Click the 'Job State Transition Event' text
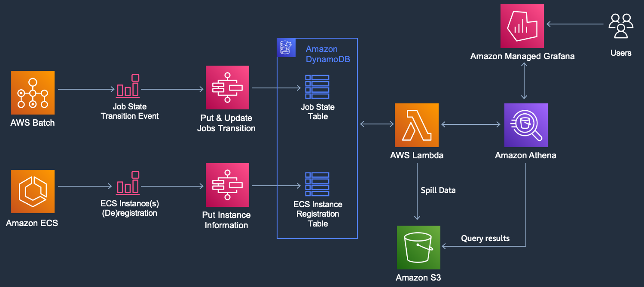The height and width of the screenshot is (287, 644). pyautogui.click(x=130, y=111)
